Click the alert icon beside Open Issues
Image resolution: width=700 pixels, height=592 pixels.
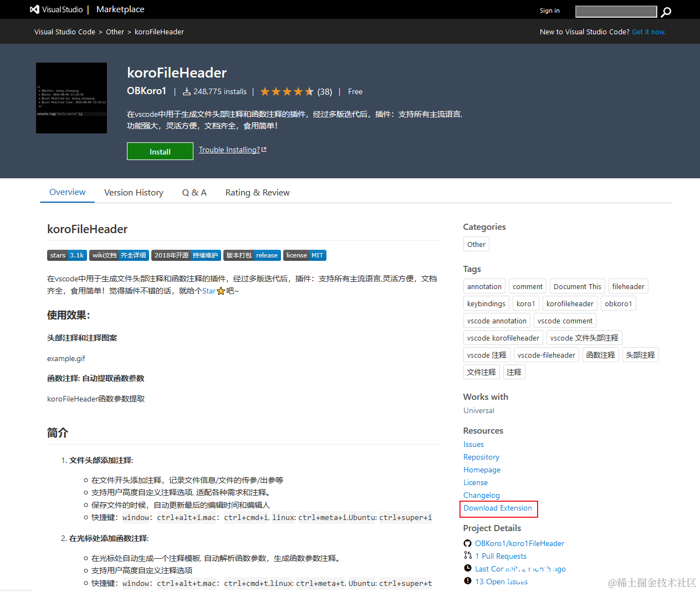coord(468,581)
